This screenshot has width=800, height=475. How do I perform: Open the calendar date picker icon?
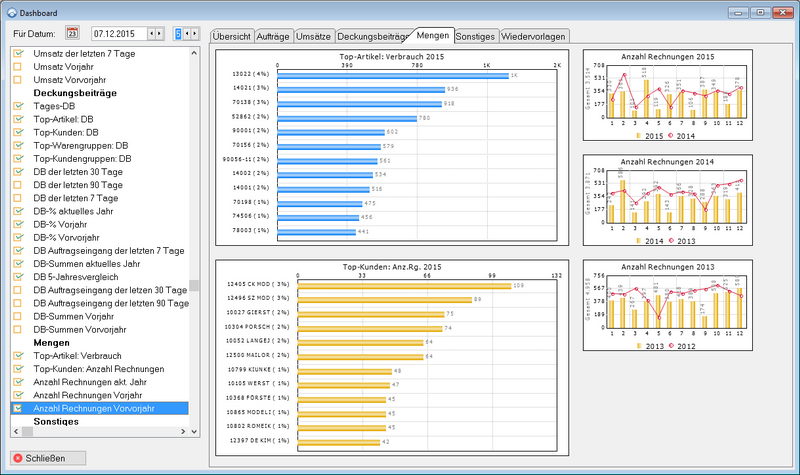coord(72,34)
